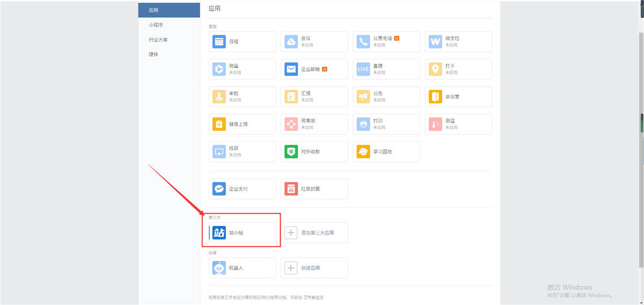The image size is (644, 305).
Task: Click the 应用 page heading
Action: [215, 9]
